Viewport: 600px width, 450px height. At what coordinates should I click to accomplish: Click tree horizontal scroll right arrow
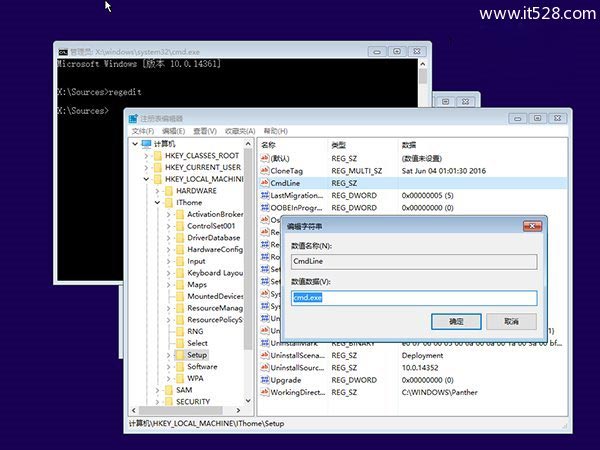[x=238, y=410]
